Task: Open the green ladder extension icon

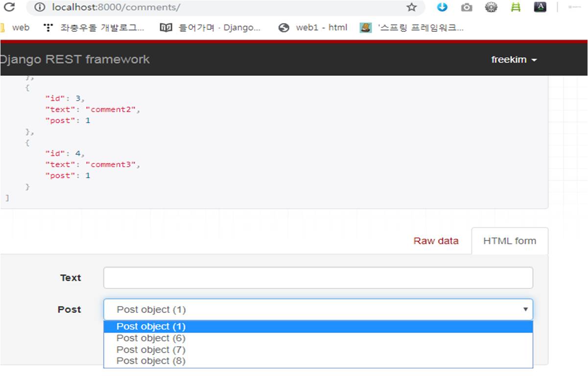Action: coord(516,7)
